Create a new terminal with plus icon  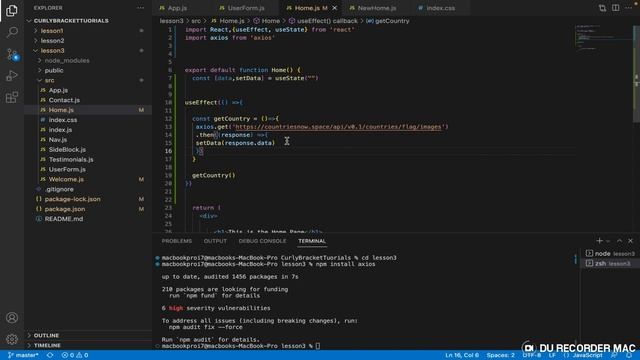point(599,241)
